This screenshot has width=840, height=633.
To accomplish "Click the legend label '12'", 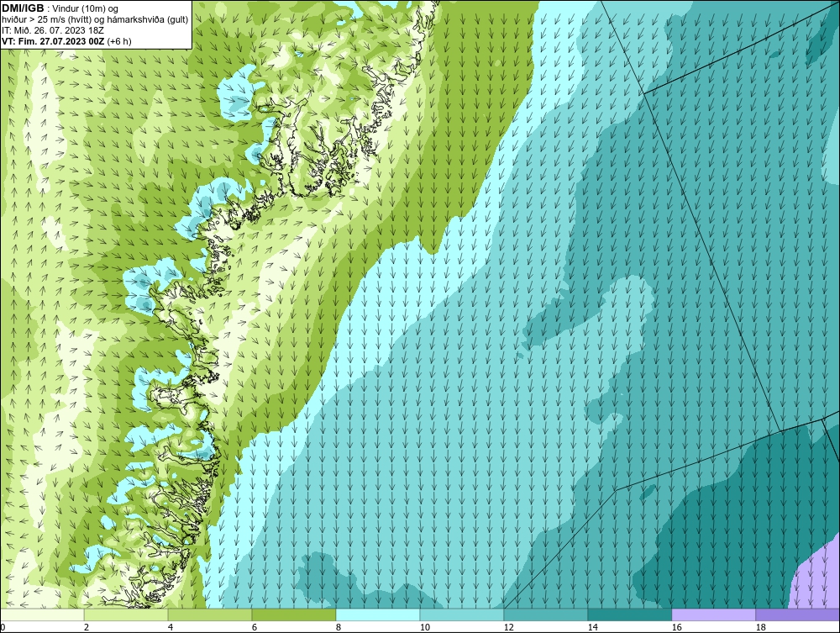I will pyautogui.click(x=508, y=627).
